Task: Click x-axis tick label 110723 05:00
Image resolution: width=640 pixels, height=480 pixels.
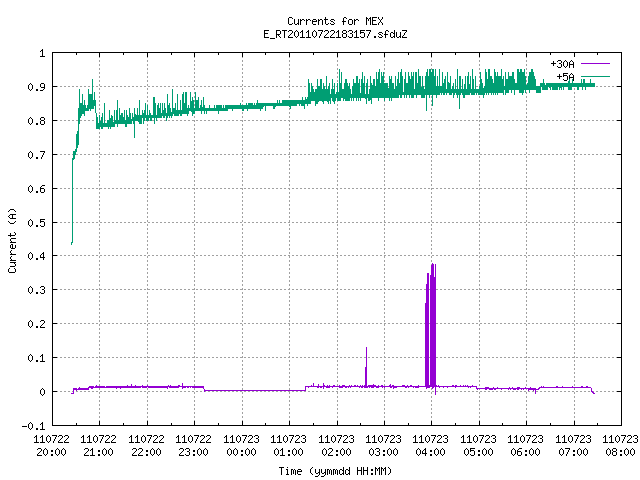Action: point(479,446)
